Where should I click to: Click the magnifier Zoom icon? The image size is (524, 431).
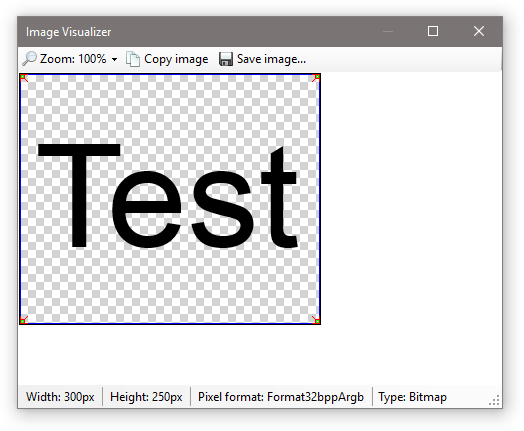(x=29, y=59)
